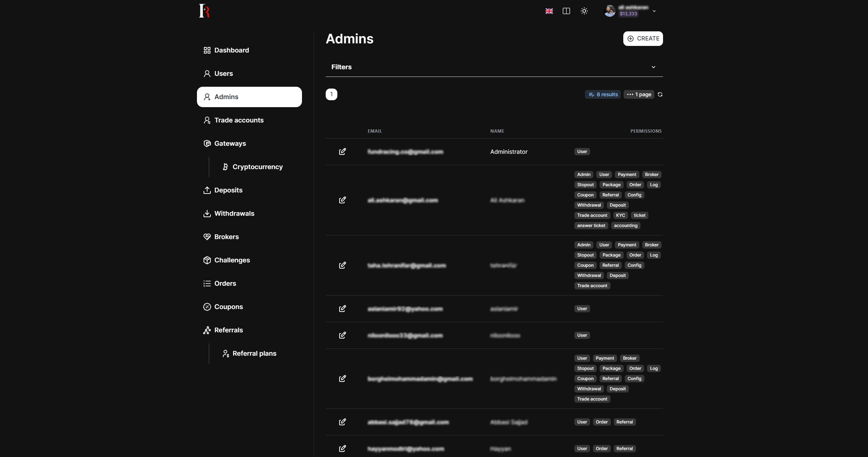Click the 8 results sort badge

pyautogui.click(x=602, y=94)
